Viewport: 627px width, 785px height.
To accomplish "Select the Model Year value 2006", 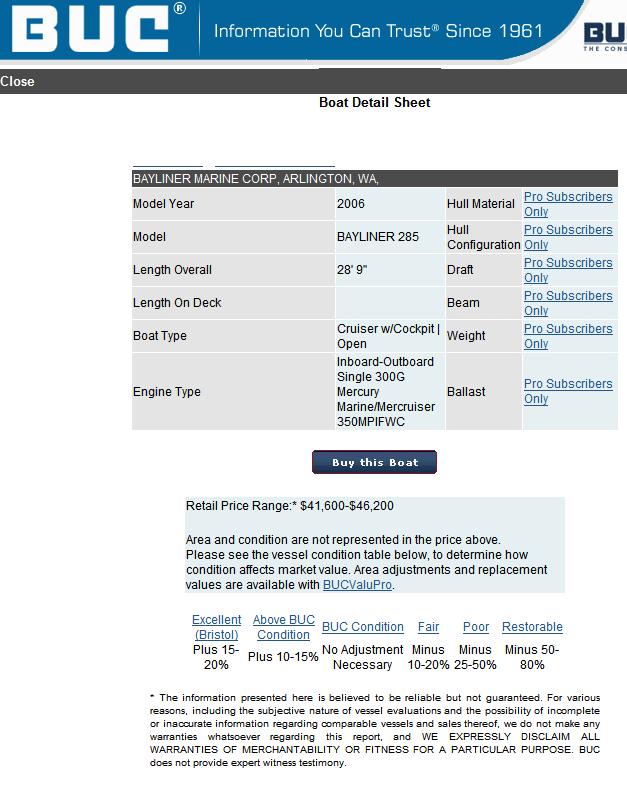I will [x=351, y=204].
